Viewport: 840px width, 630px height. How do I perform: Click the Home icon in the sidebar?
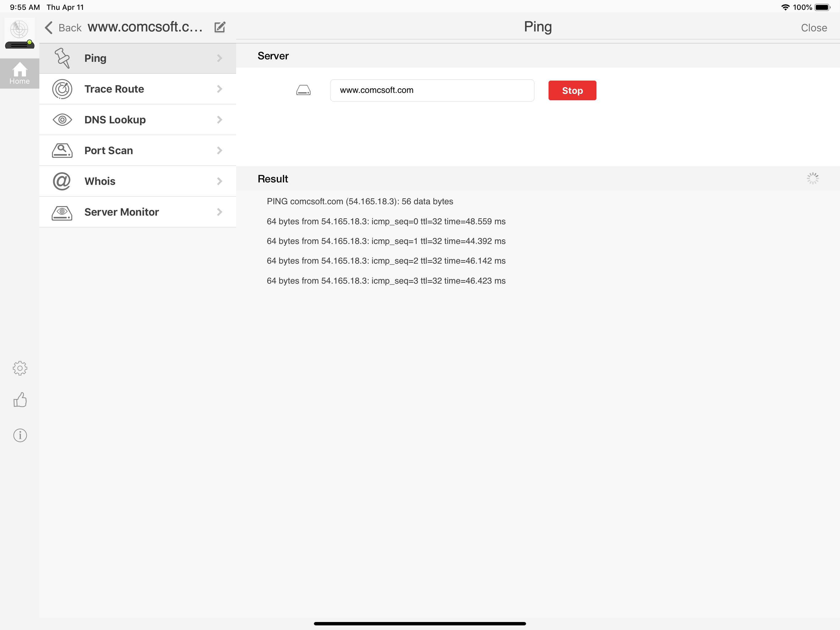[x=19, y=73]
